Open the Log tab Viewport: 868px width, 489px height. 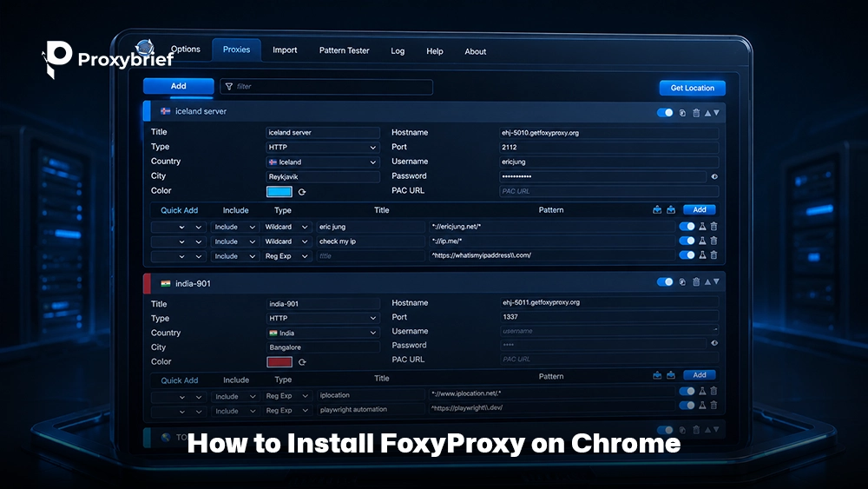(398, 51)
